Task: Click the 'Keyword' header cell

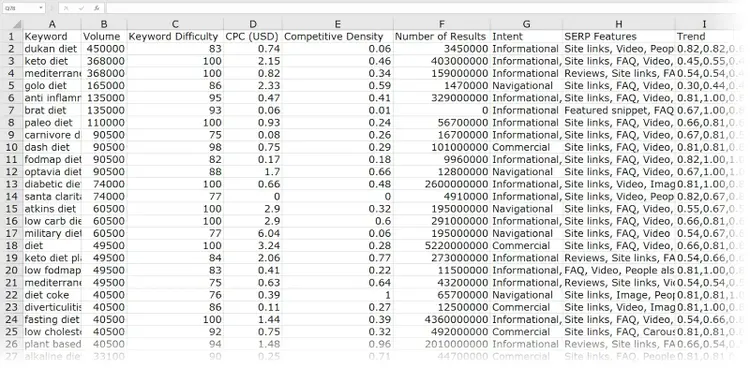Action: pos(52,36)
